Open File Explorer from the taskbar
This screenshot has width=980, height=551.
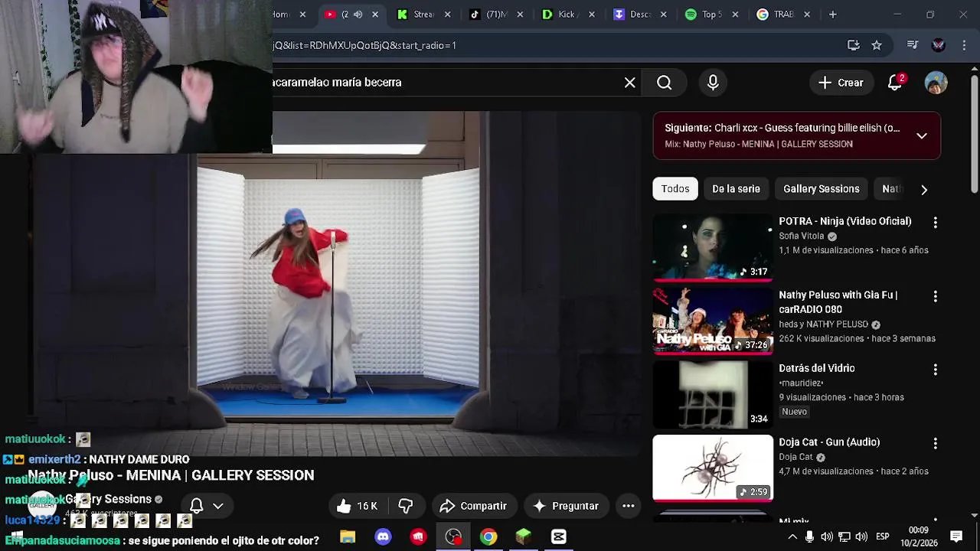348,537
